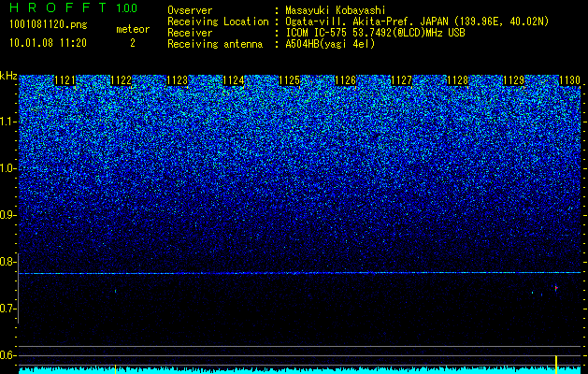Click the tall yellow spike near 1130
Screen dimensions: 588x374
pyautogui.click(x=556, y=365)
